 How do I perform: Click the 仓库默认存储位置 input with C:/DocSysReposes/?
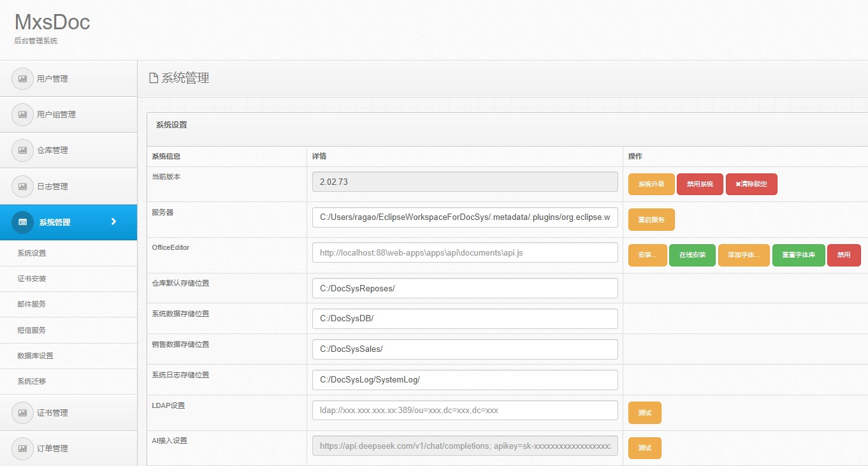465,288
